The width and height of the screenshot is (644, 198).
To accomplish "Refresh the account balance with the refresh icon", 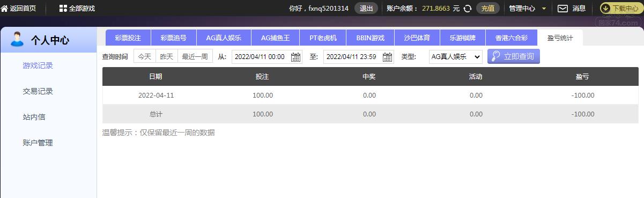I will tap(468, 8).
